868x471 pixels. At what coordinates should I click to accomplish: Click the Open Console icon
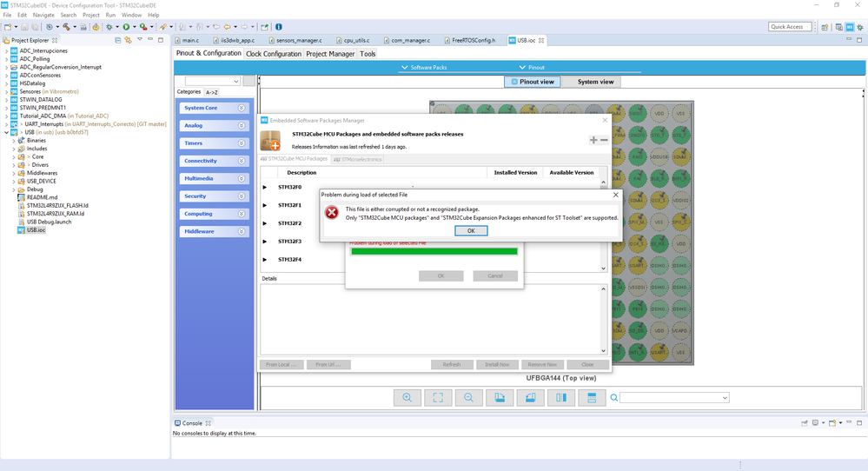pyautogui.click(x=832, y=423)
